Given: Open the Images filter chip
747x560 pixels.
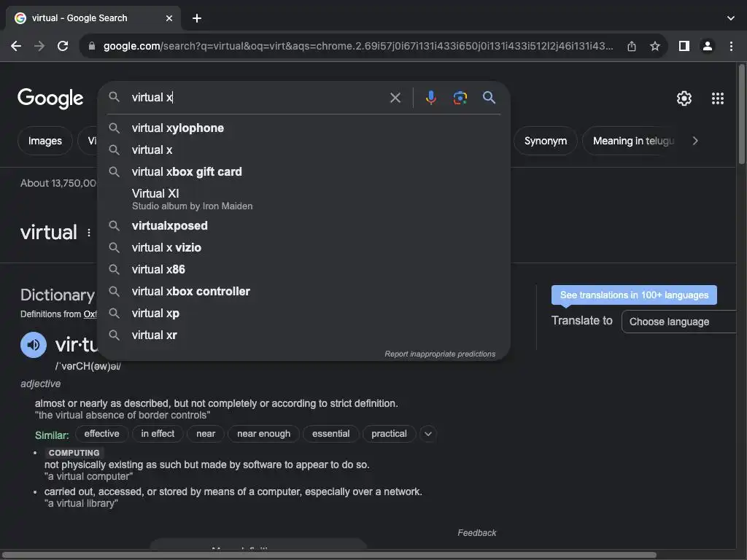Looking at the screenshot, I should coord(44,141).
